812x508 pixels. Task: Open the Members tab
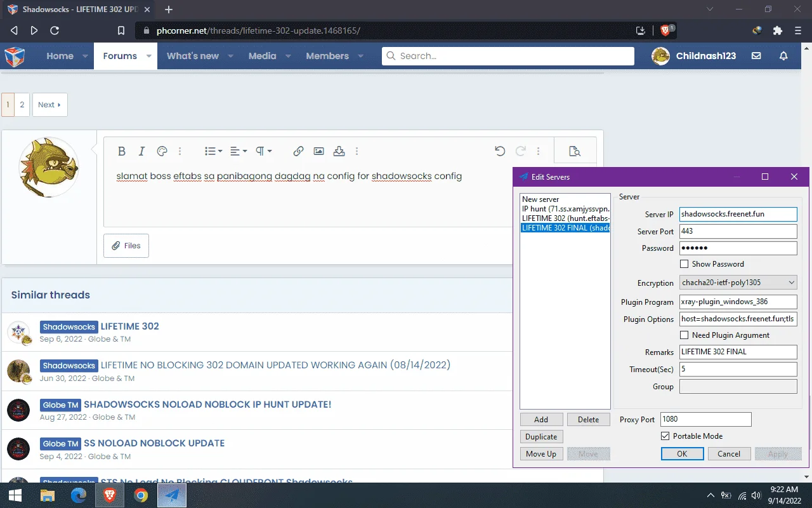pyautogui.click(x=327, y=56)
